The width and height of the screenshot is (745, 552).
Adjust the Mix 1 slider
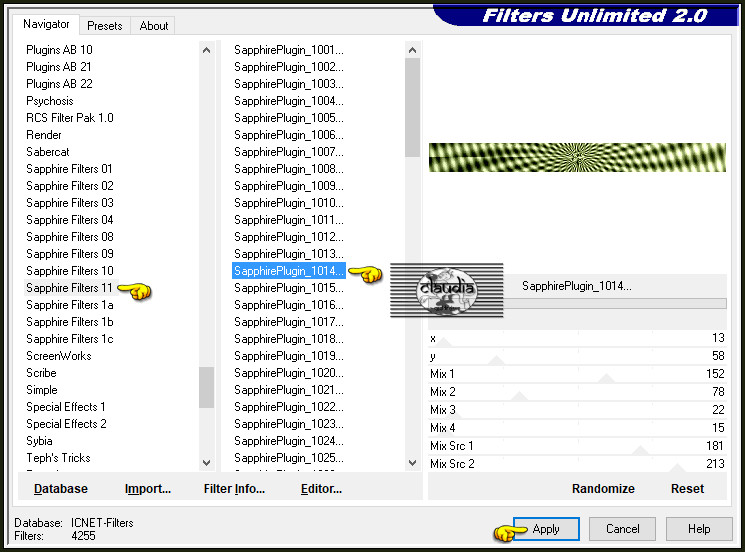coord(577,374)
